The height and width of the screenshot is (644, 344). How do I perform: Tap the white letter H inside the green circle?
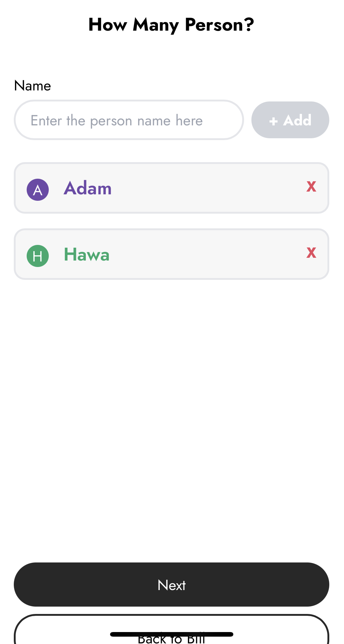coord(37,256)
